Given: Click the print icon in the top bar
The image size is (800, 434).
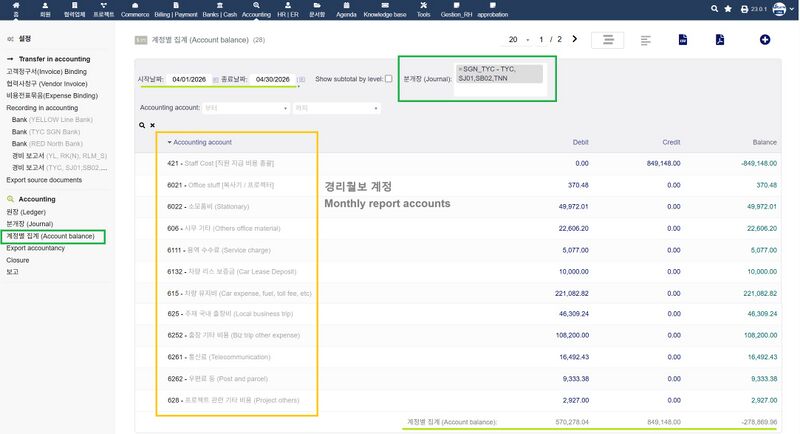Looking at the screenshot, I should (x=744, y=9).
